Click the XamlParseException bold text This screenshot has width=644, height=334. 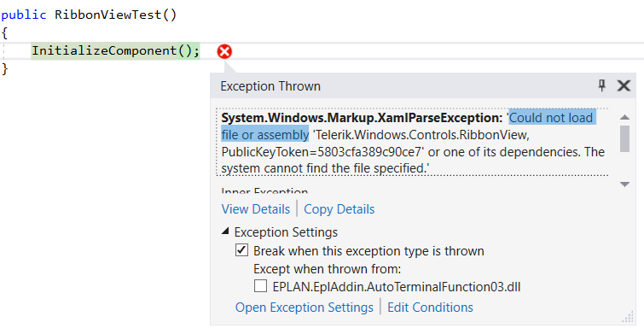point(362,118)
